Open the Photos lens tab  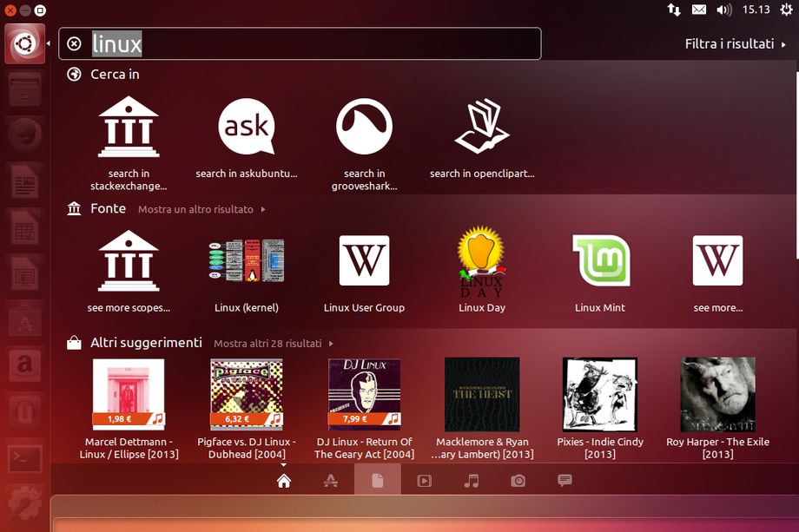[x=518, y=481]
